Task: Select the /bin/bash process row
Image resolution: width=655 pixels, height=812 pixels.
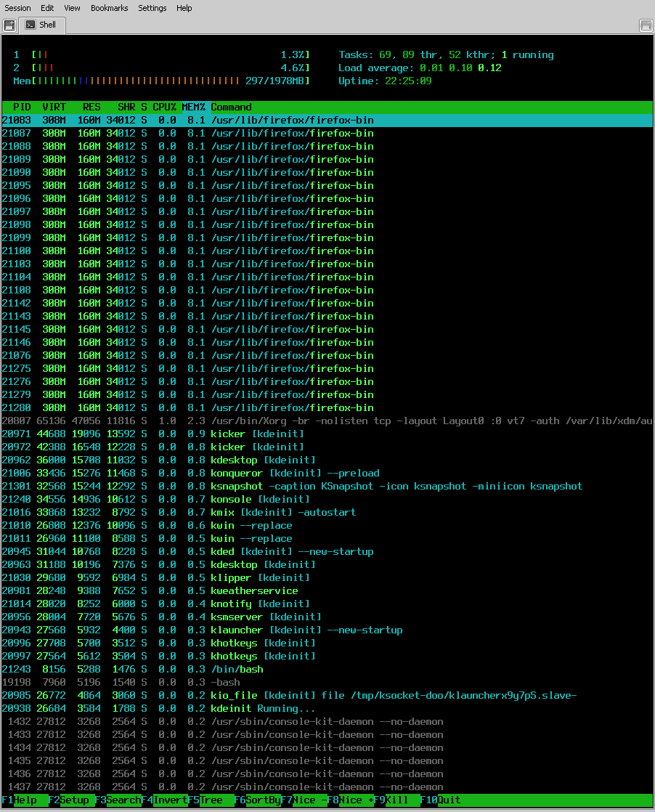Action: (327, 670)
